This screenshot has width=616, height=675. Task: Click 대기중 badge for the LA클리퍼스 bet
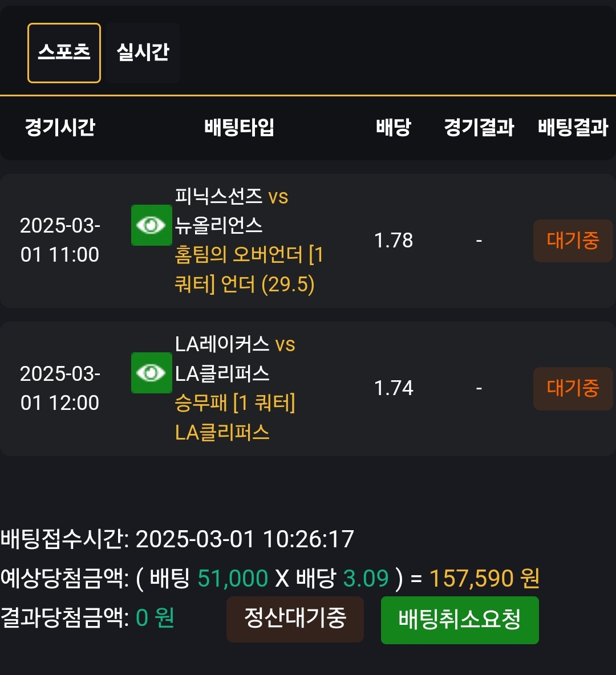point(573,388)
